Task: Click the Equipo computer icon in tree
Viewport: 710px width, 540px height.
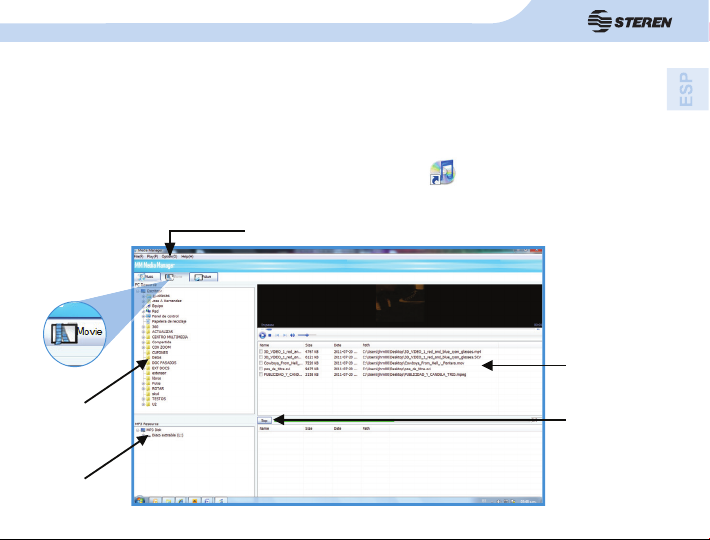Action: [x=149, y=306]
